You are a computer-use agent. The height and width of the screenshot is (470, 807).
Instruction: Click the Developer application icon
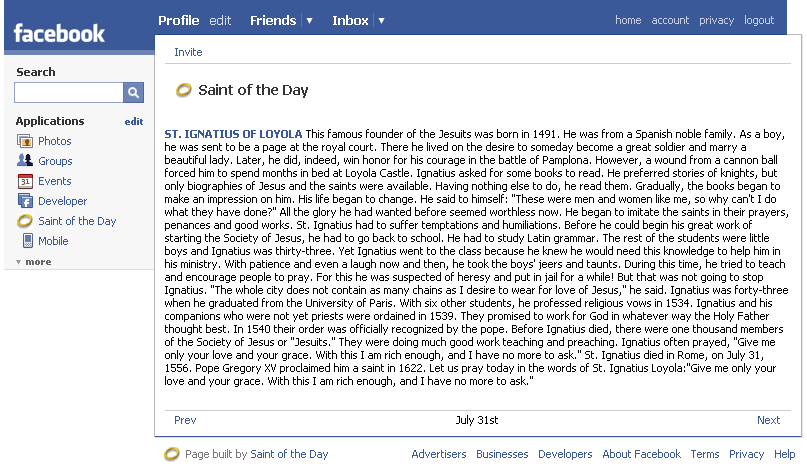[x=26, y=201]
